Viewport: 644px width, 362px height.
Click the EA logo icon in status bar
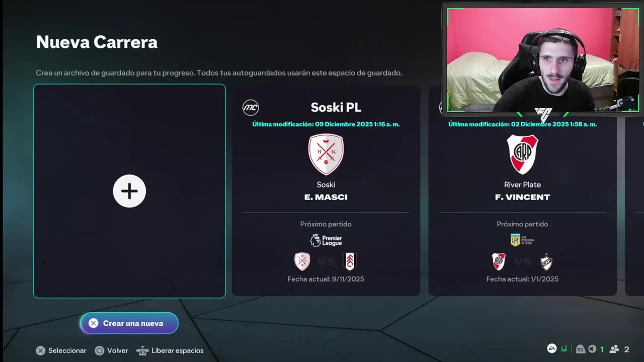(552, 349)
